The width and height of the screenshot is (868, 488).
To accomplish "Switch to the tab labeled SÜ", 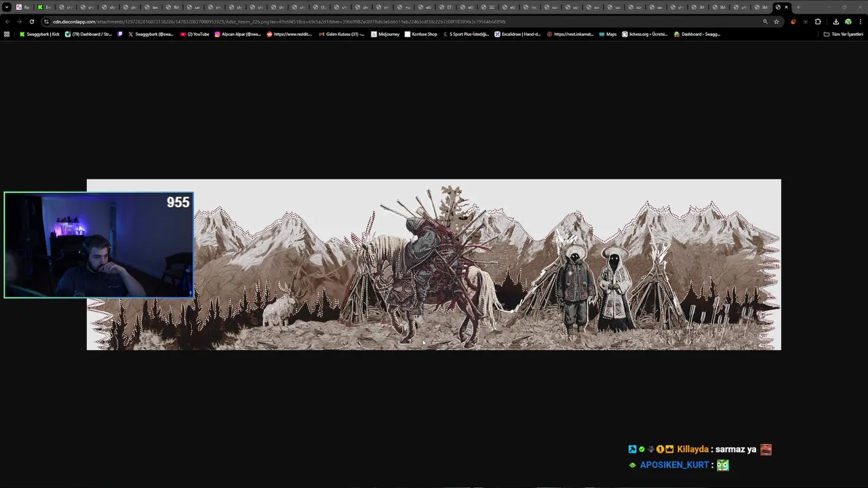I will (488, 7).
